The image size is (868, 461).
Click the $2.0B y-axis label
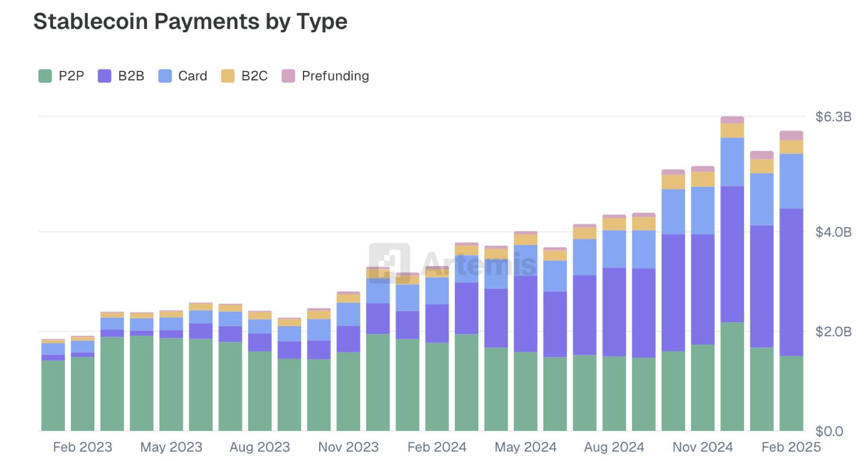point(833,331)
